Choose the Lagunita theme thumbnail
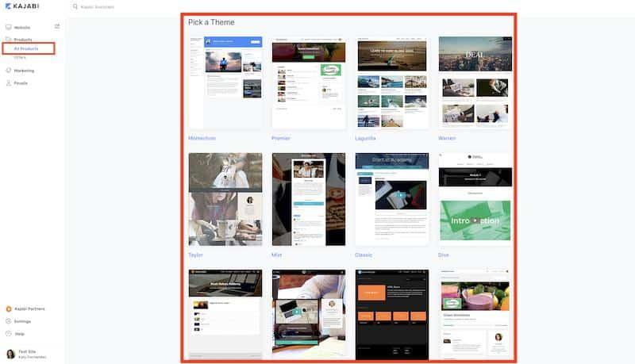This screenshot has width=635, height=364. pyautogui.click(x=392, y=82)
